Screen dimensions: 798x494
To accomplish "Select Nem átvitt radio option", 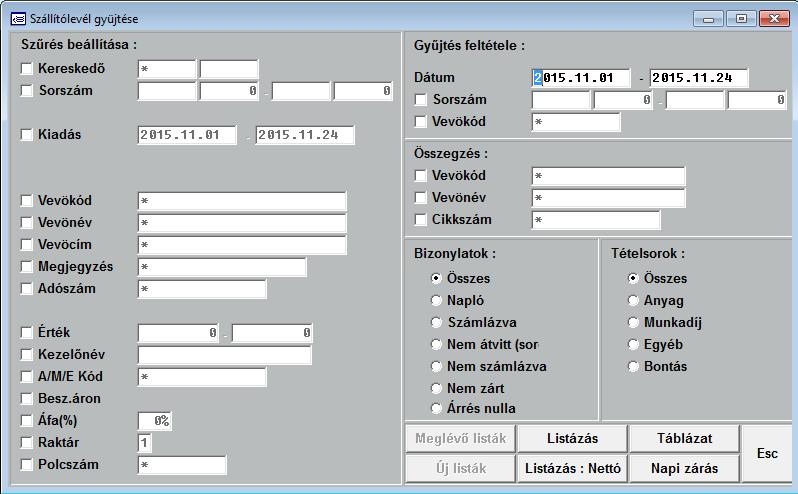I will pos(436,344).
